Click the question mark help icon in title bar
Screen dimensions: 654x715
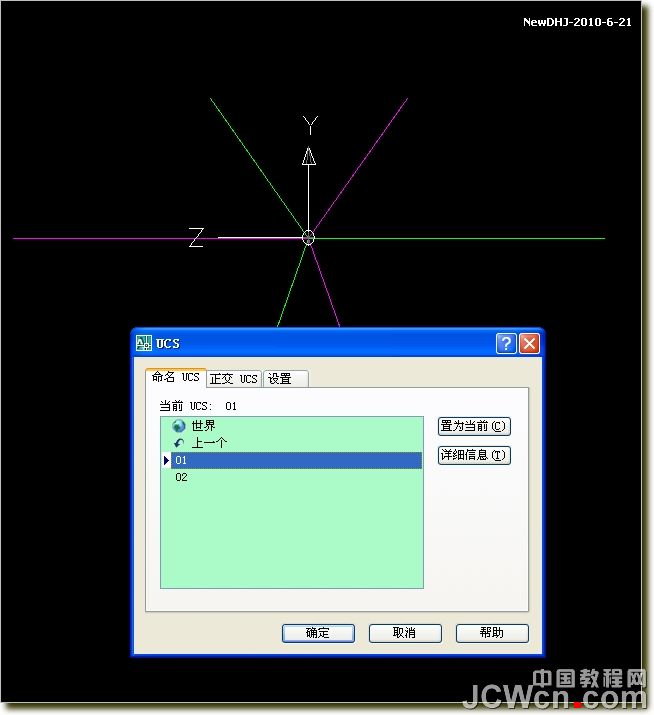pos(506,343)
